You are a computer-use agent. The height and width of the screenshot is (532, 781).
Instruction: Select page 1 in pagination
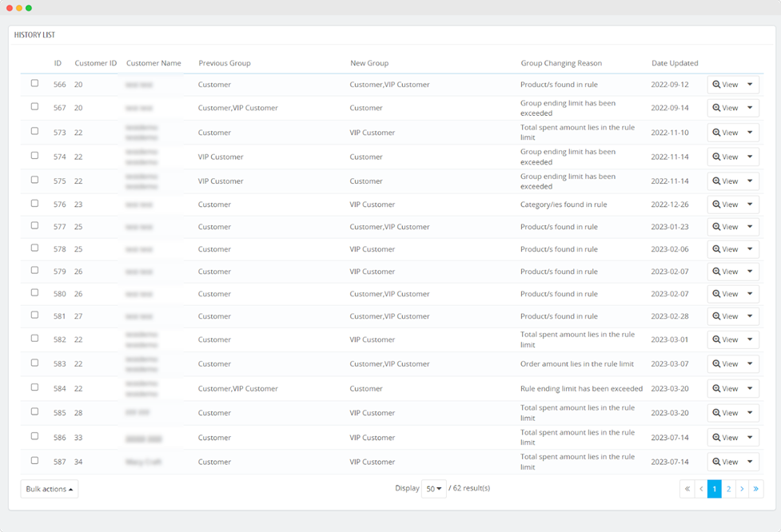[x=715, y=489]
